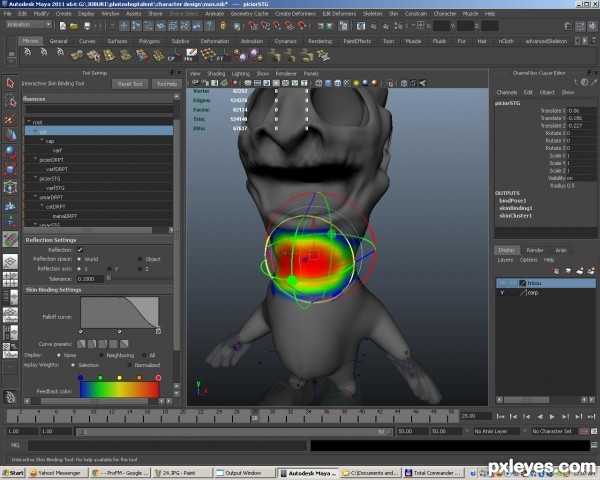Click the FT shelf icon
This screenshot has width=600, height=480.
click(x=222, y=56)
